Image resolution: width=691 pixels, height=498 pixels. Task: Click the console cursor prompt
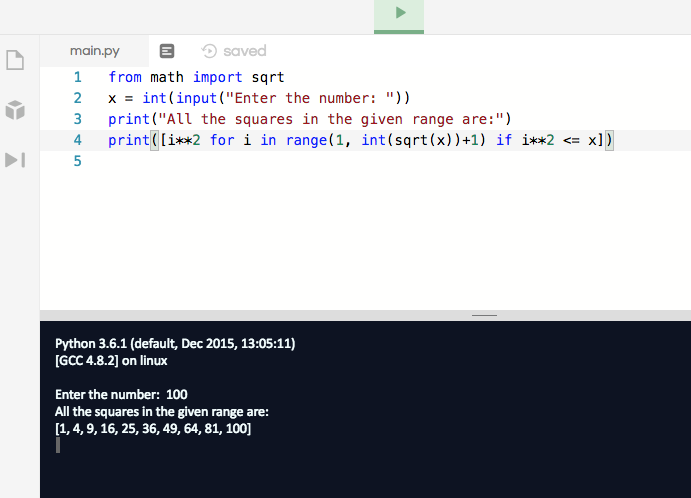(58, 445)
